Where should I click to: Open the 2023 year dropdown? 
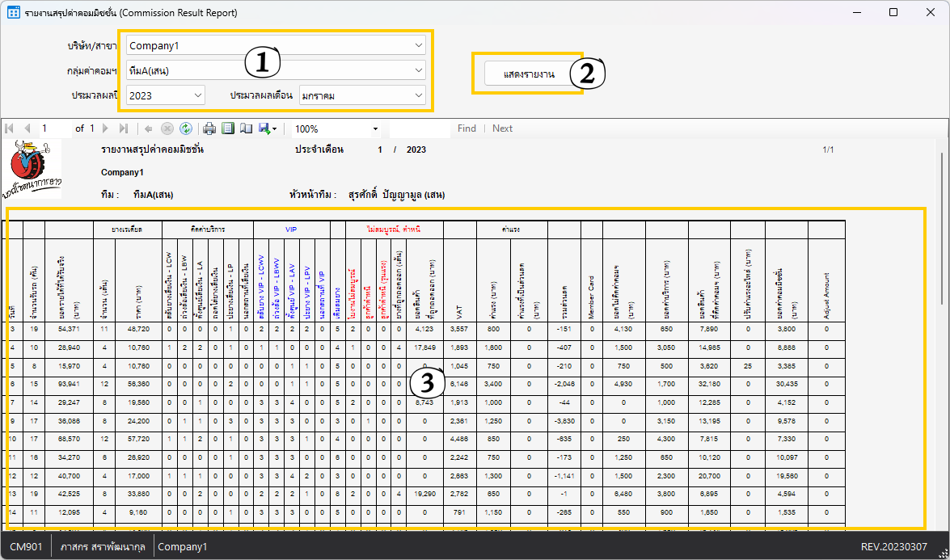[x=165, y=95]
